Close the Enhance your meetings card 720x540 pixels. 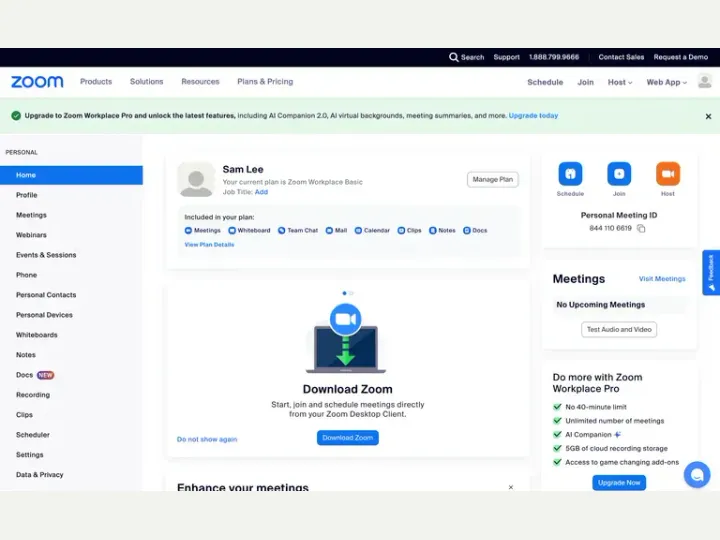[511, 487]
